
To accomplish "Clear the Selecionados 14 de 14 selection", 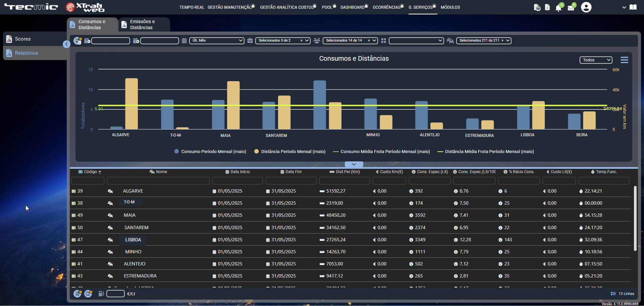I will coord(369,41).
